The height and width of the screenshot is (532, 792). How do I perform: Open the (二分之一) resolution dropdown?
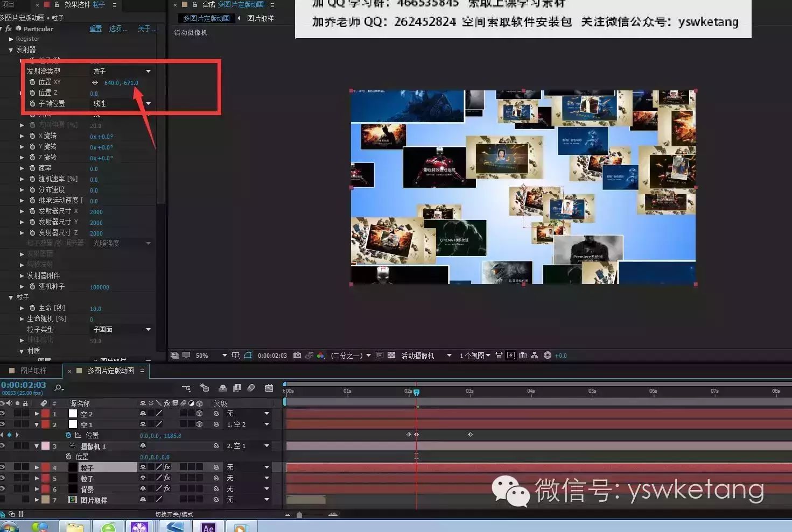351,356
